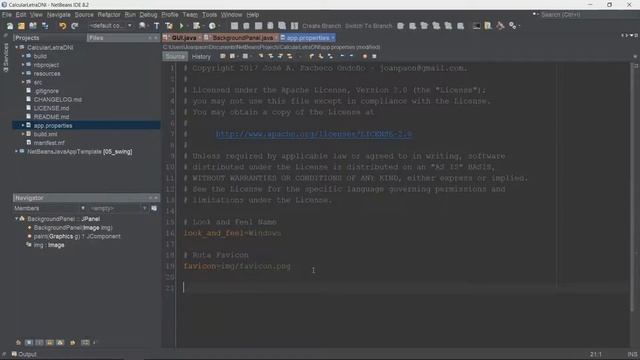The height and width of the screenshot is (360, 640).
Task: Open the Navigate menu
Action: pos(59,15)
